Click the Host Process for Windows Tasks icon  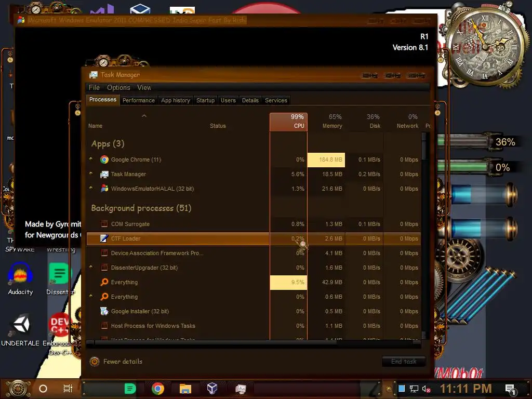coord(104,326)
